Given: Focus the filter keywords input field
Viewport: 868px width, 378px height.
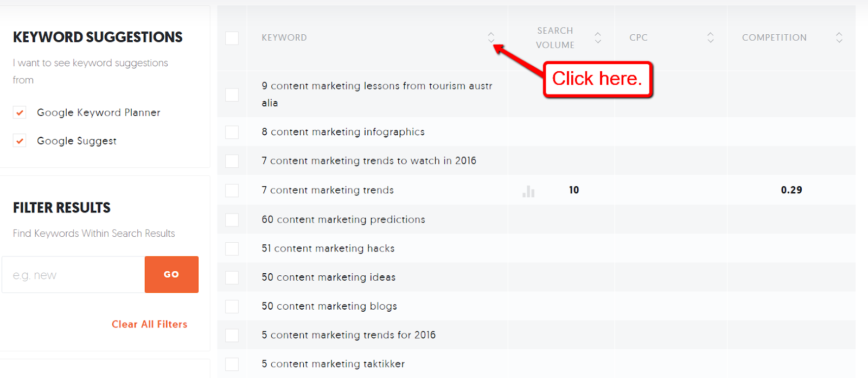Looking at the screenshot, I should [x=73, y=275].
